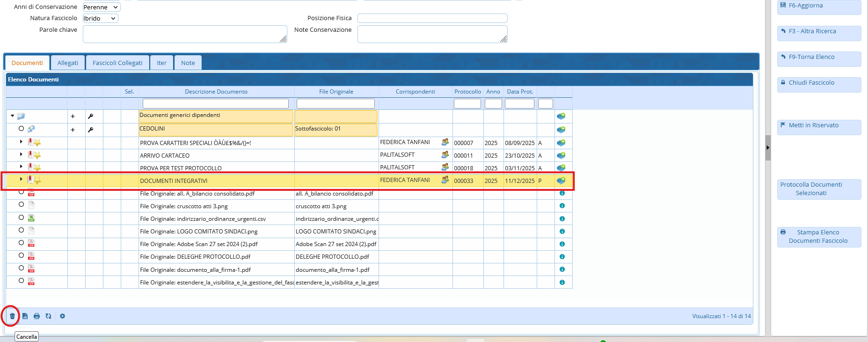Refresh the document list with reload icon
The image size is (868, 342).
tap(48, 316)
